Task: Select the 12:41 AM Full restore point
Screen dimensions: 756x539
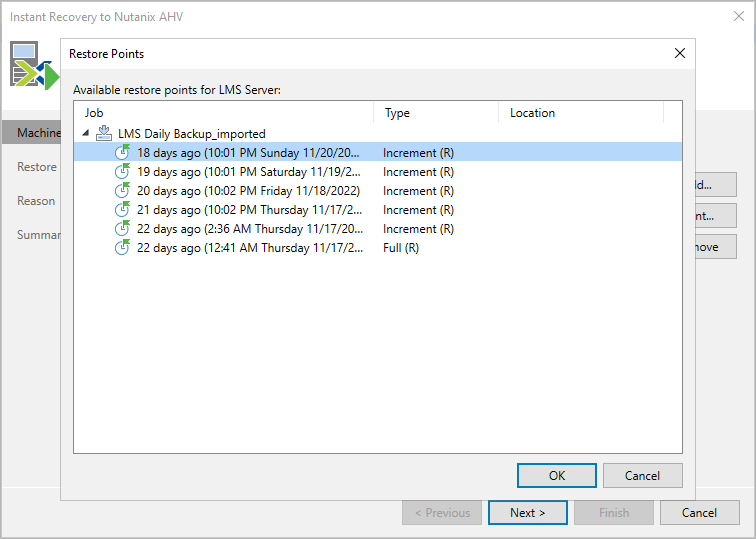Action: 250,247
